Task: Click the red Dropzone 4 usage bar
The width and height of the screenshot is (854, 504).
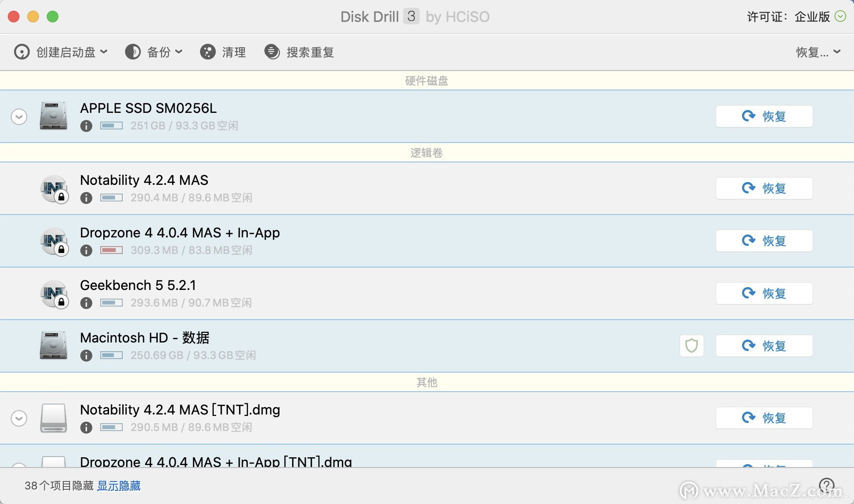Action: tap(111, 250)
